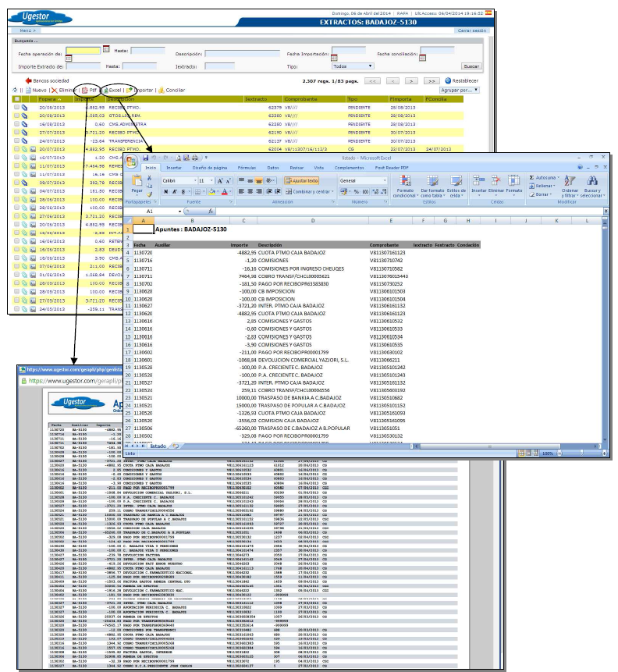Expand Combinar y centrar dropdown in Excel
This screenshot has height=672, width=618.
pos(332,191)
